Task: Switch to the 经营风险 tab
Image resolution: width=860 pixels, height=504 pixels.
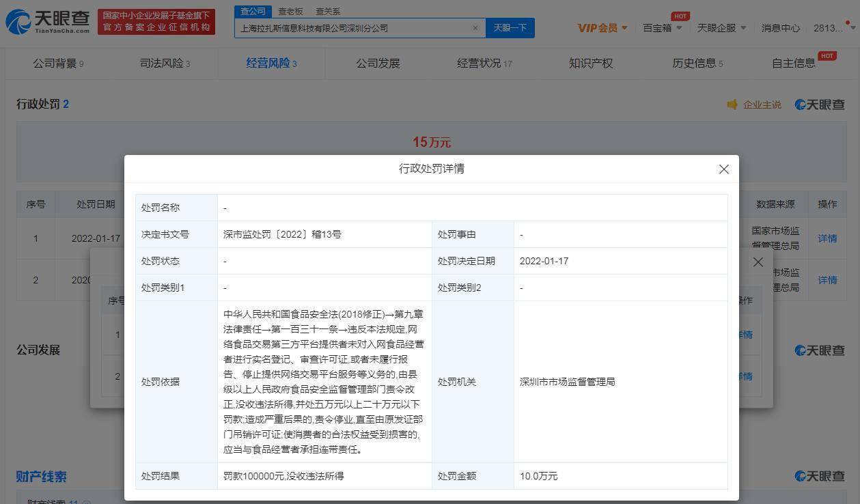Action: click(271, 64)
